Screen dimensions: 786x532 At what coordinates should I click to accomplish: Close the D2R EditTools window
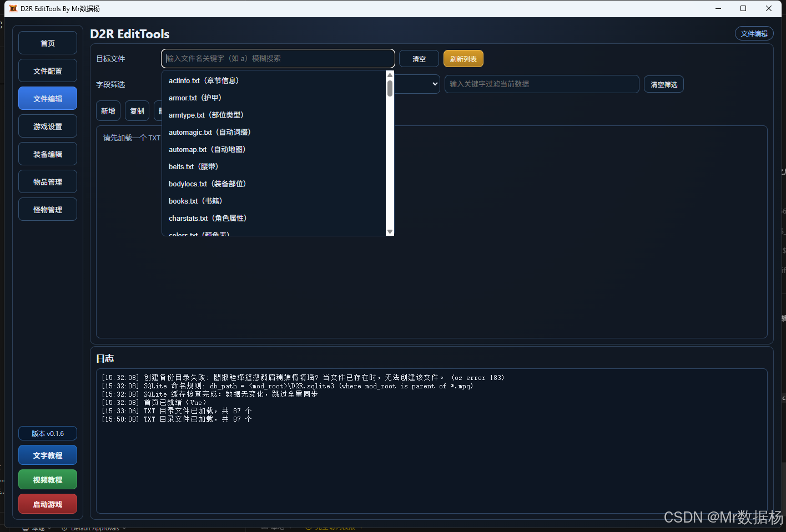click(x=769, y=8)
